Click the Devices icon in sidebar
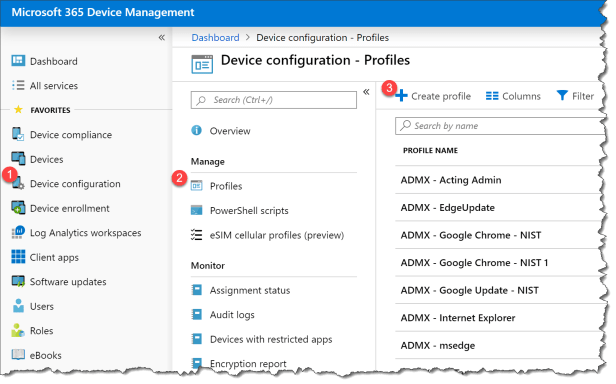The image size is (616, 384). point(18,159)
